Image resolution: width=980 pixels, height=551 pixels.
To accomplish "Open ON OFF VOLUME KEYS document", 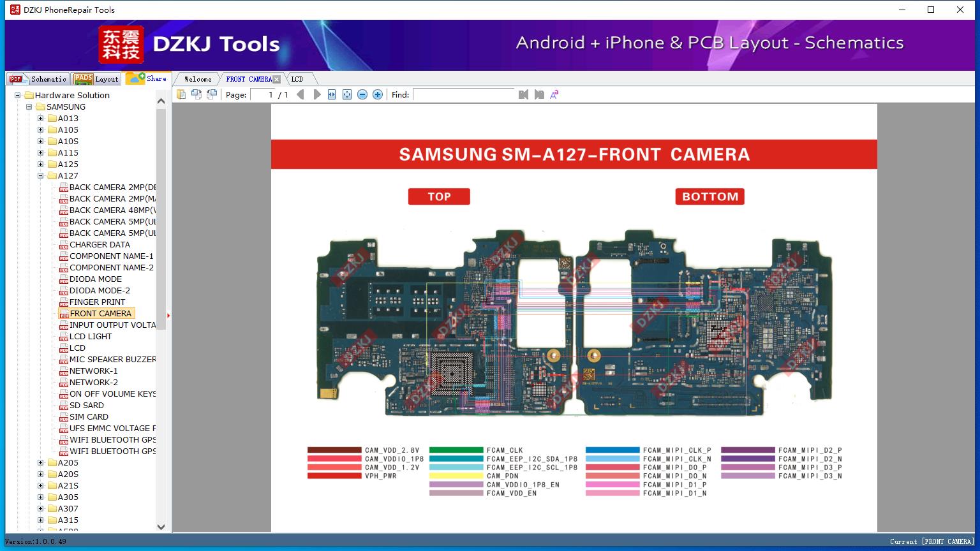I will (x=112, y=394).
